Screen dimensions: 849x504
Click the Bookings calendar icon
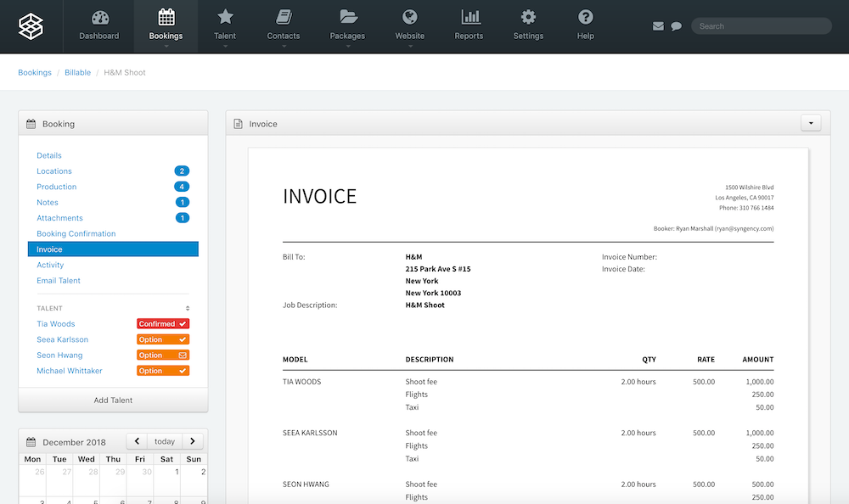pyautogui.click(x=166, y=17)
